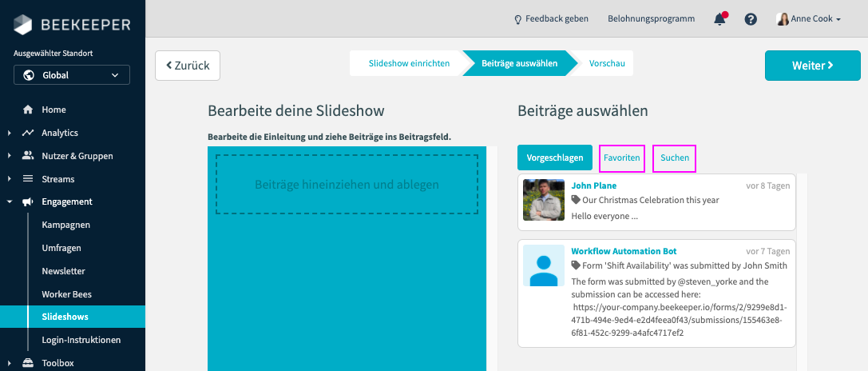The width and height of the screenshot is (868, 371).
Task: Click the Home house icon
Action: click(x=28, y=110)
